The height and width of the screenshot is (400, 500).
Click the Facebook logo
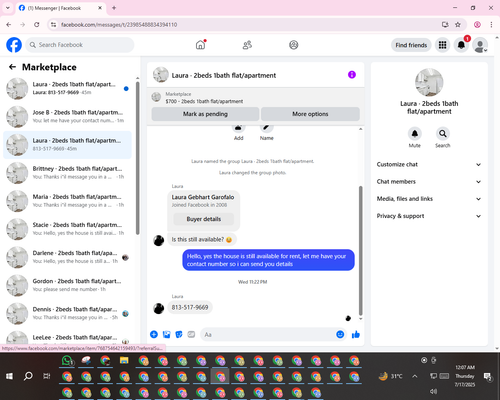tap(14, 45)
